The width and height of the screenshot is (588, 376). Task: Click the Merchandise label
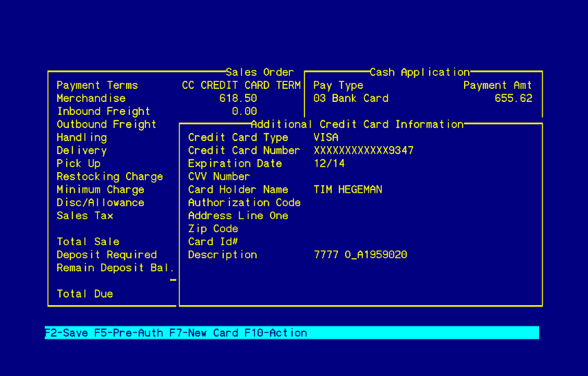point(91,98)
